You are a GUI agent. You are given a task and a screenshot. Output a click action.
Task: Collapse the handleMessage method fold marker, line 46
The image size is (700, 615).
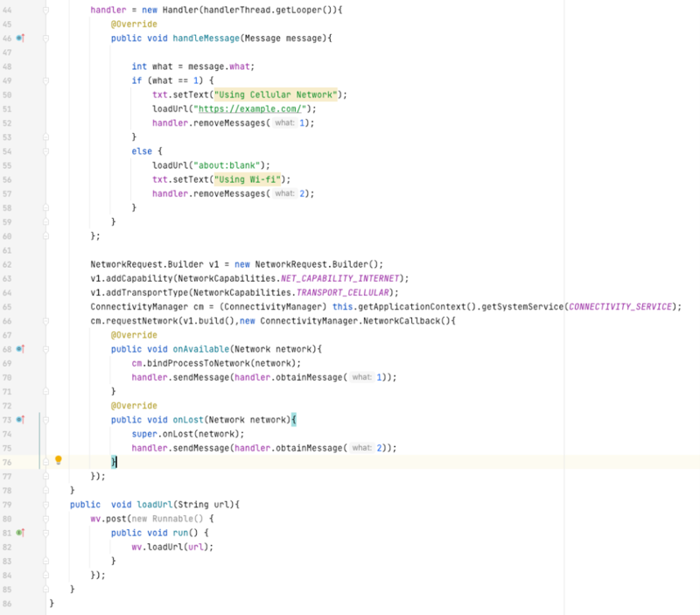(45, 38)
